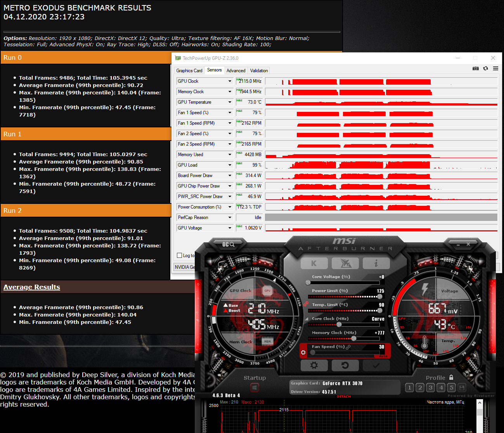Open the MSI gaming app icon button
504x433 pixels.
[345, 263]
